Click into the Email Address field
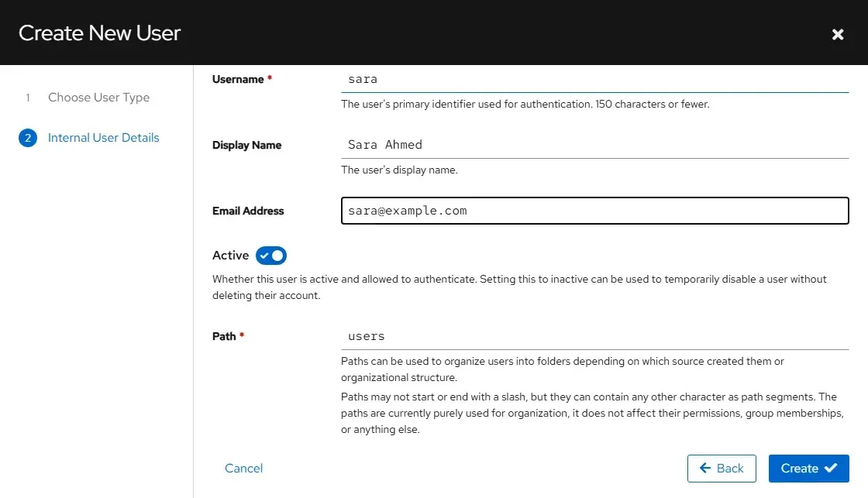The image size is (868, 498). point(594,211)
